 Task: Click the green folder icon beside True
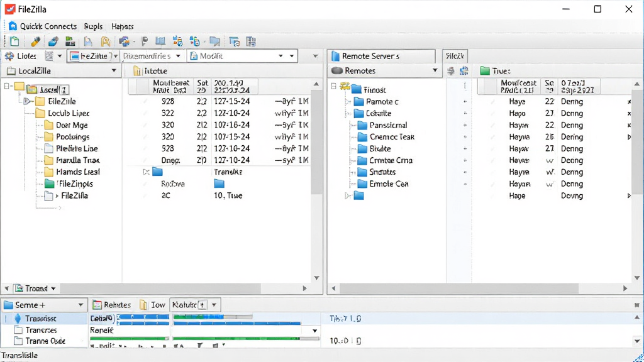pos(485,70)
